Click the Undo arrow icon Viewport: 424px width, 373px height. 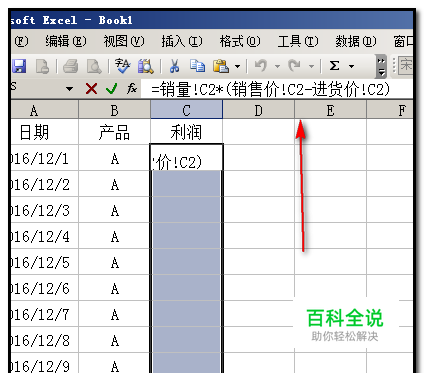point(260,66)
